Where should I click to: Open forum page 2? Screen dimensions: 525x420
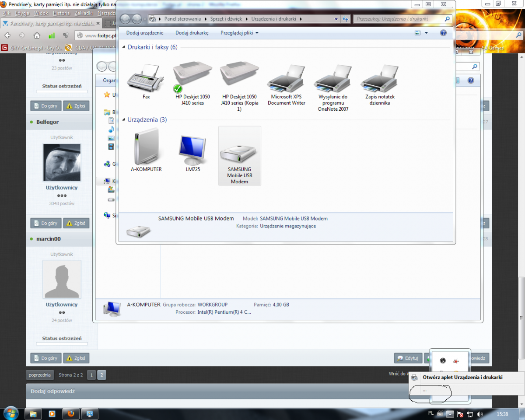[x=101, y=375]
